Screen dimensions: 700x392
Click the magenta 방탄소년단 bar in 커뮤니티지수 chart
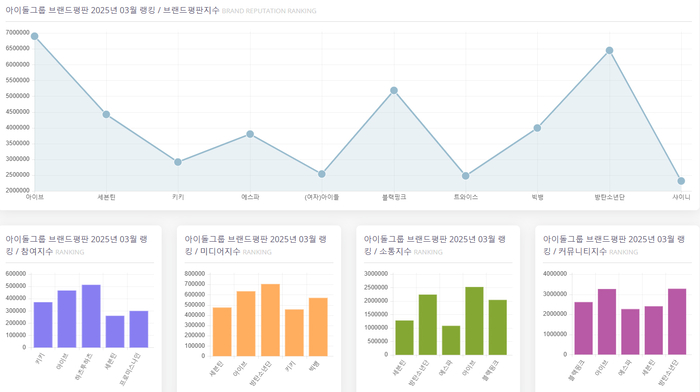pyautogui.click(x=677, y=321)
